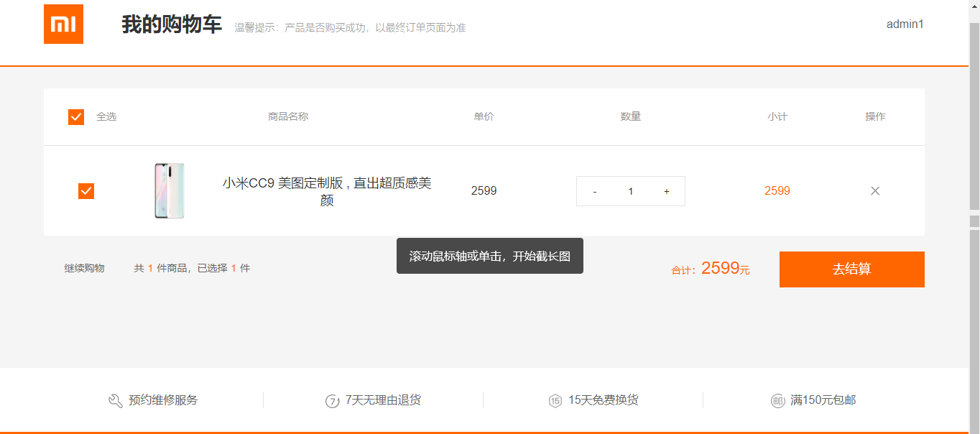Screen dimensions: 980x434
Task: Click the 小计 column header
Action: (777, 116)
